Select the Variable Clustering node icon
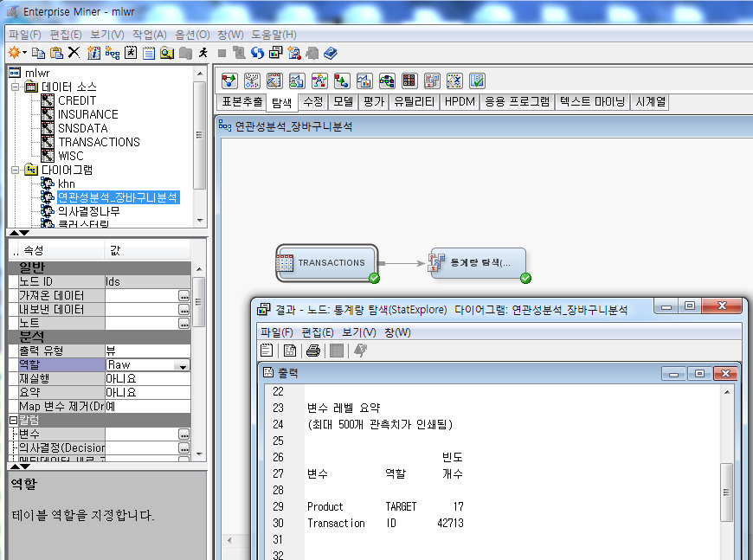 (x=454, y=80)
